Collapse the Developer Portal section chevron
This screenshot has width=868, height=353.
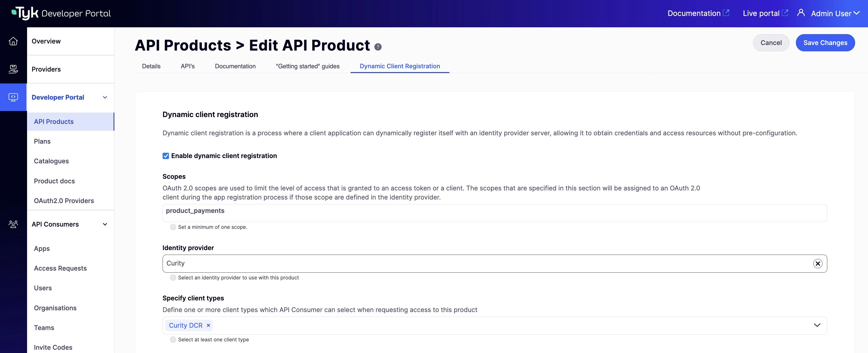pos(105,97)
